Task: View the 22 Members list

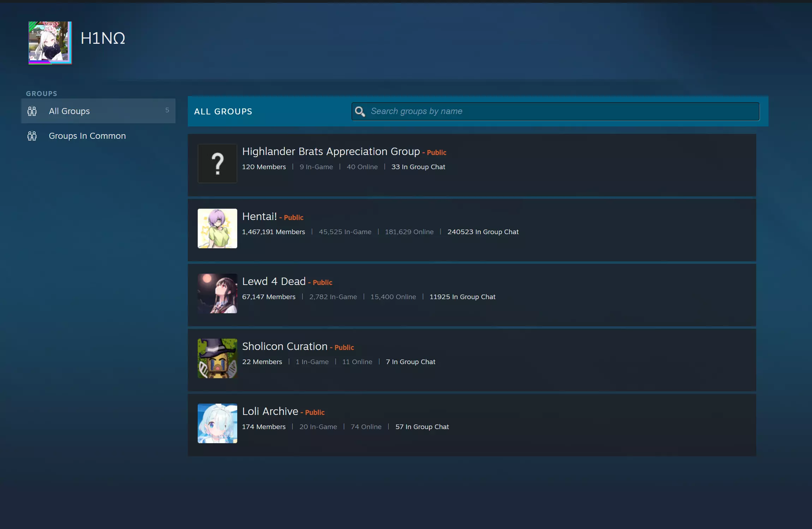Action: (262, 362)
